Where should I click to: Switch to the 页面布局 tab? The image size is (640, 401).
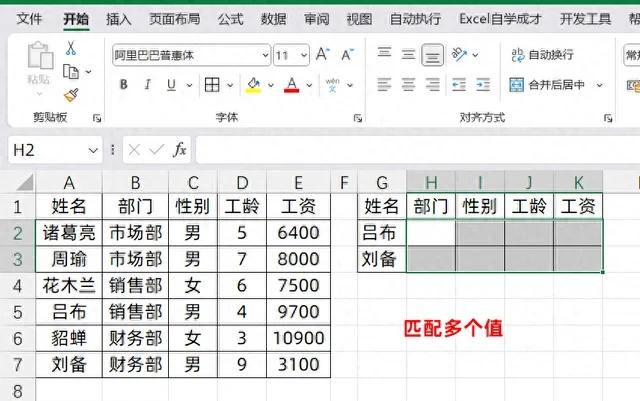click(x=174, y=19)
